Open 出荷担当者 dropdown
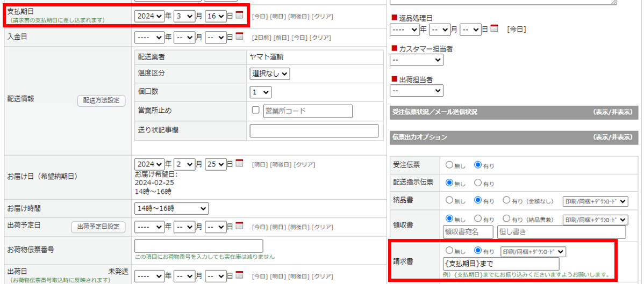 [x=417, y=90]
